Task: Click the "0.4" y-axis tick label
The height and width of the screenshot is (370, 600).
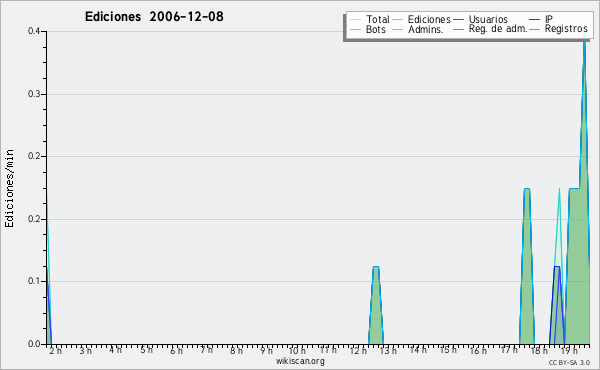Action: 34,31
